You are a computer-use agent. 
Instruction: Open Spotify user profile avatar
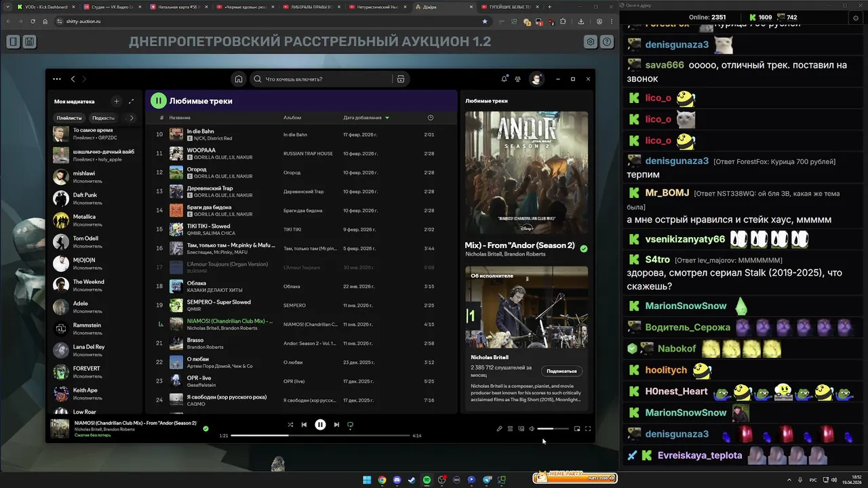click(536, 79)
